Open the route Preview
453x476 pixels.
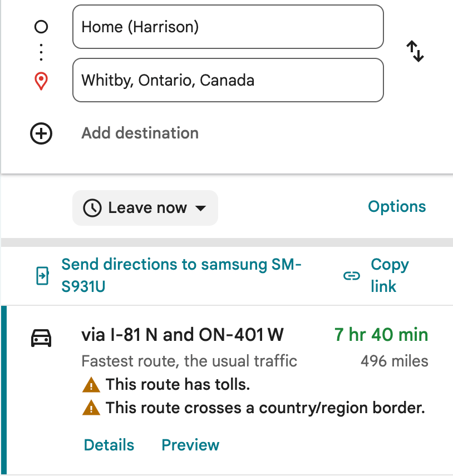190,445
